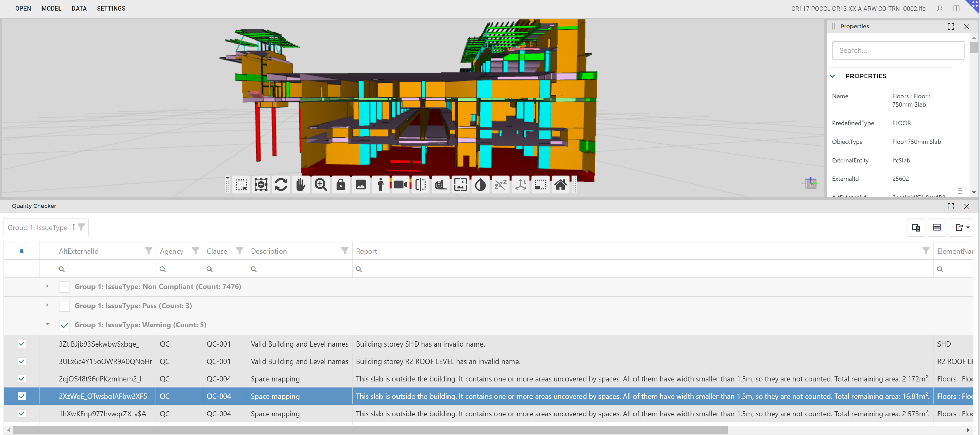
Task: Click the IfcSlab ExternalEntity value
Action: tap(901, 160)
